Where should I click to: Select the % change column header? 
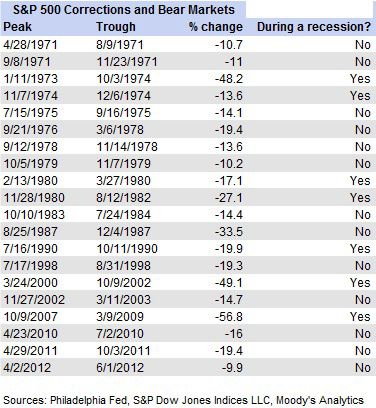pos(216,27)
